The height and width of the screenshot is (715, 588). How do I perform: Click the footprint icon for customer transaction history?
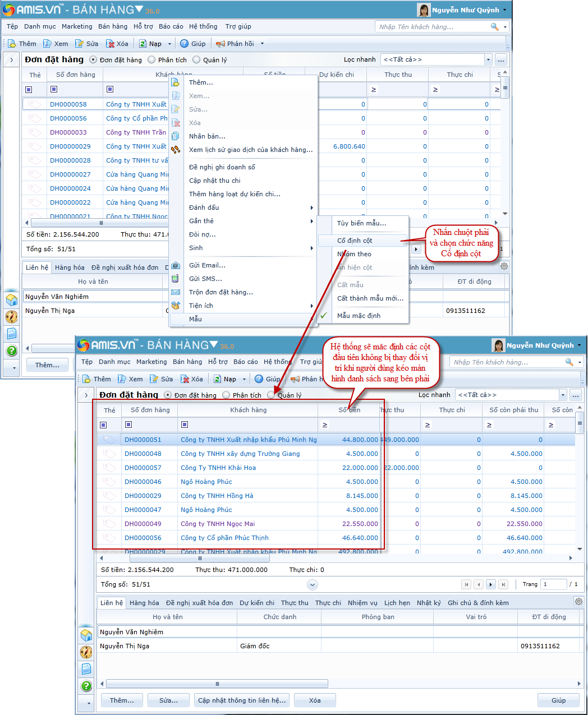[x=176, y=150]
